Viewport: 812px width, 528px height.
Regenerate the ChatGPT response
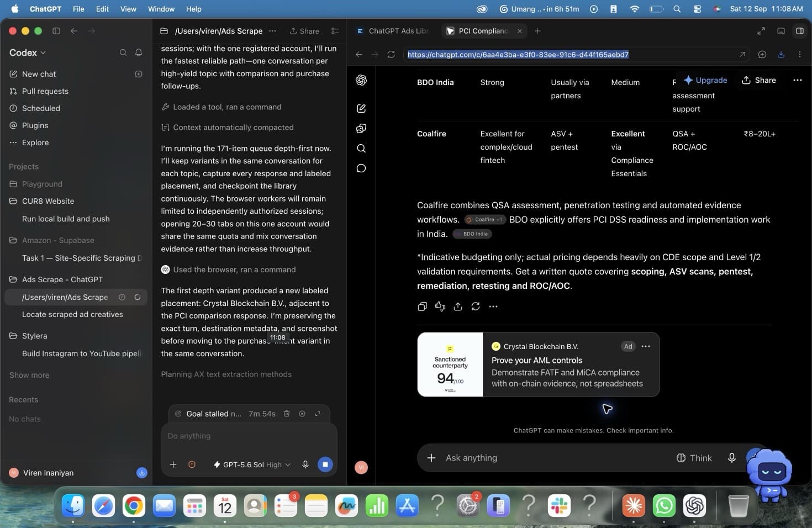[476, 307]
